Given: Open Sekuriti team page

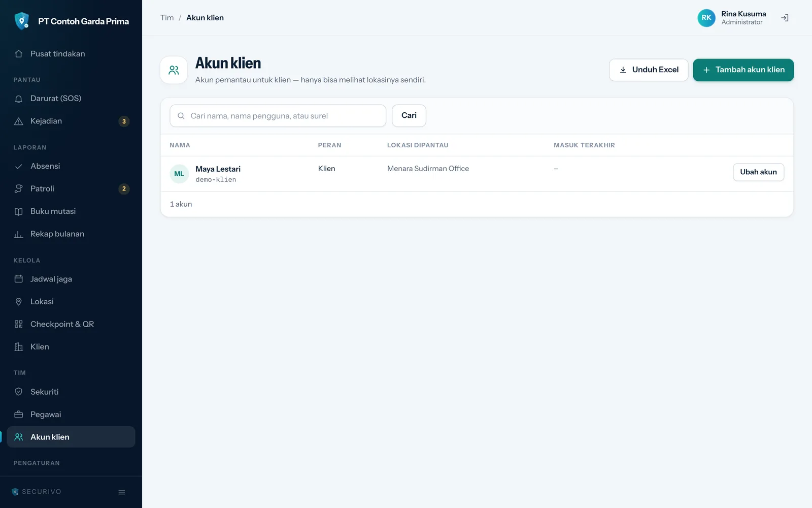Looking at the screenshot, I should coord(71,392).
